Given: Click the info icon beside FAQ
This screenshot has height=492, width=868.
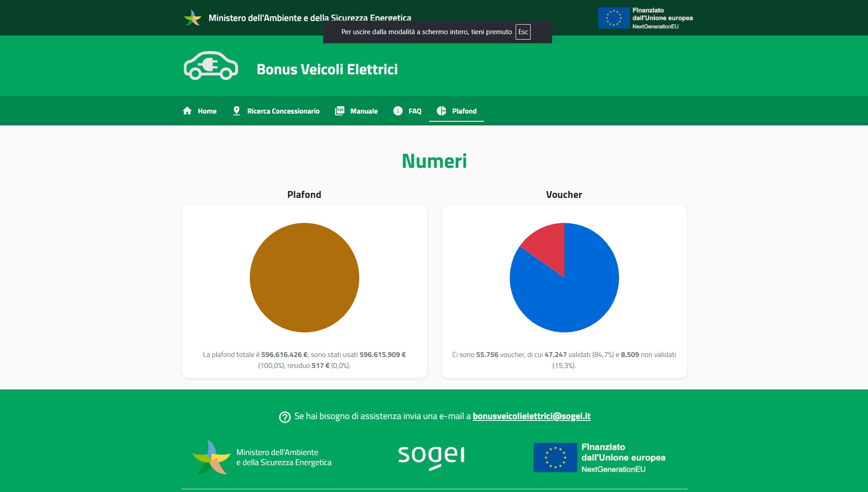Looking at the screenshot, I should 398,111.
